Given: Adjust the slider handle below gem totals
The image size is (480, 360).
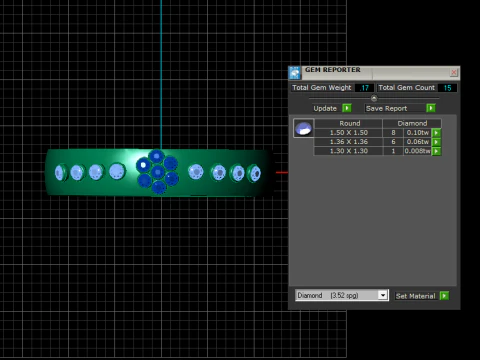Looking at the screenshot, I should coord(374,98).
